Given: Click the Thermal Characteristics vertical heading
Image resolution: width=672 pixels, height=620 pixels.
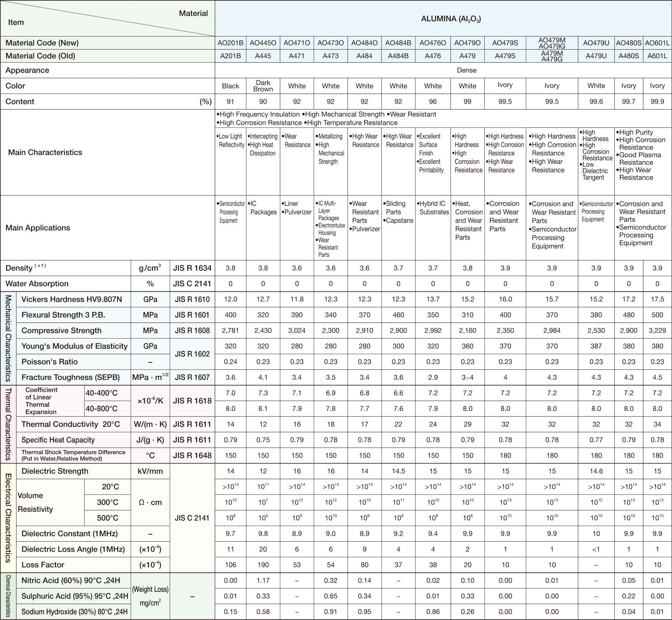Looking at the screenshot, I should pyautogui.click(x=8, y=424).
